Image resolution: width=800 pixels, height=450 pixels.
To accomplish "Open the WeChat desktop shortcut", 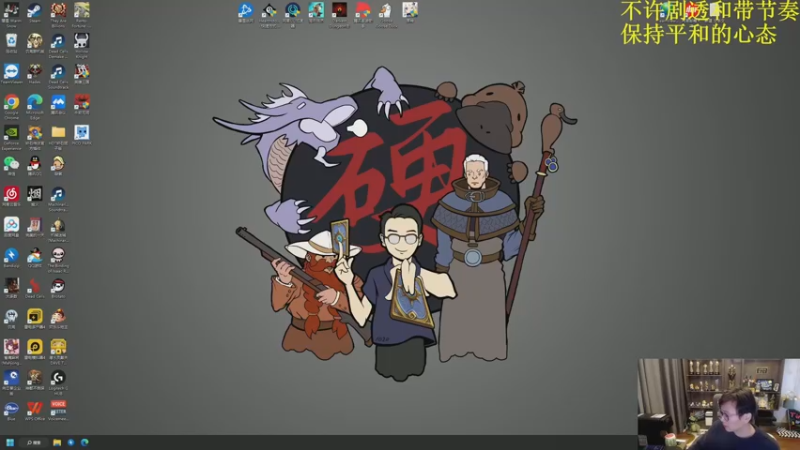I will pos(11,163).
